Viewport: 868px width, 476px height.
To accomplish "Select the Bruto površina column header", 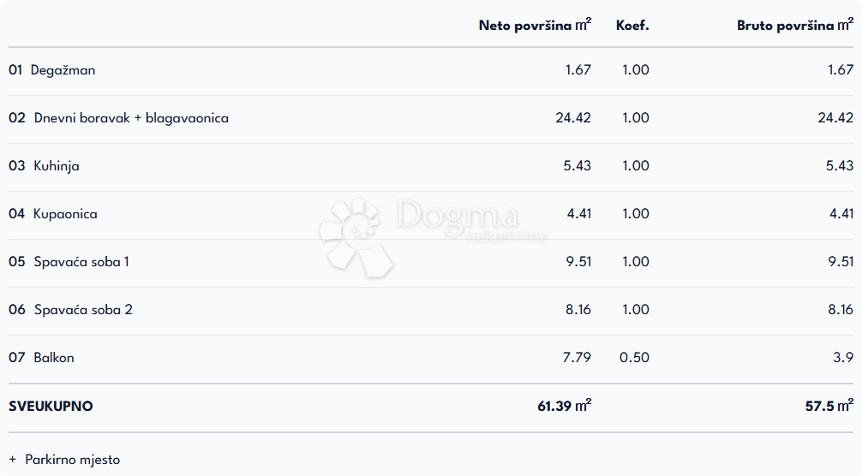I will point(794,25).
